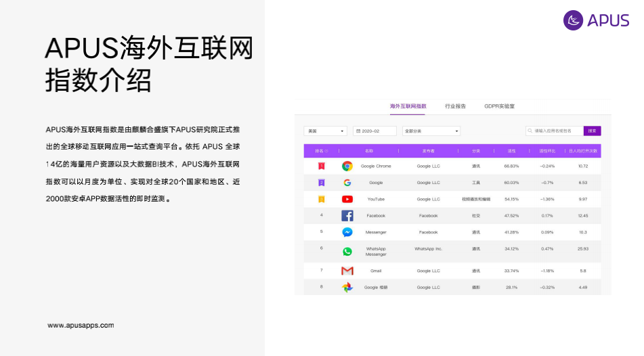Click the Google 'G' logo icon
Image resolution: width=644 pixels, height=356 pixels.
pos(347,183)
